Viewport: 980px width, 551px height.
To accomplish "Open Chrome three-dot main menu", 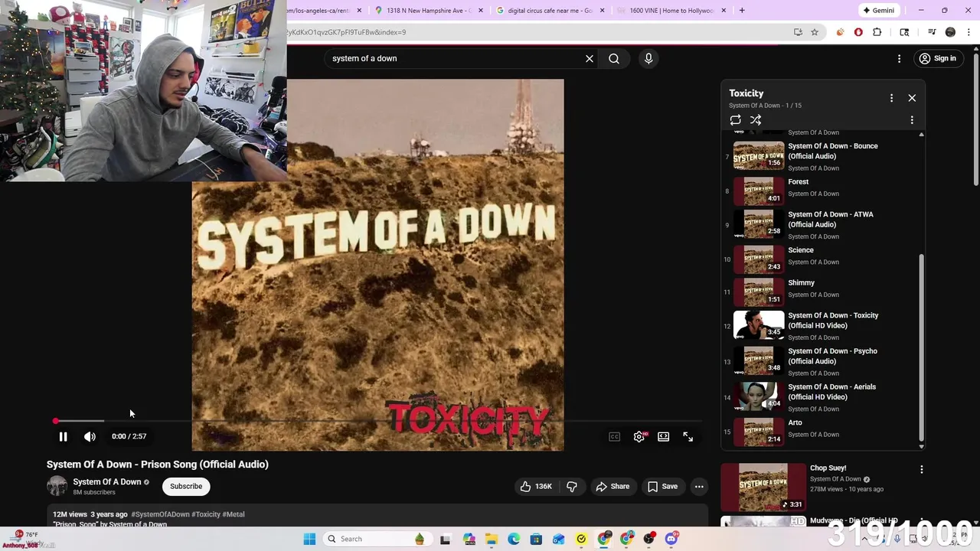I will tap(967, 32).
